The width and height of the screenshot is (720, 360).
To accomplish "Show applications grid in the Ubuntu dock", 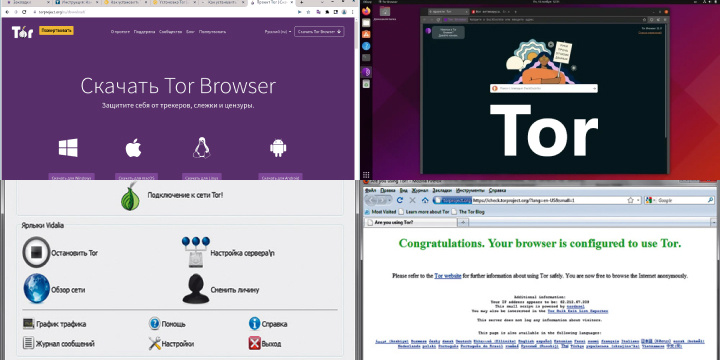I will (x=366, y=175).
